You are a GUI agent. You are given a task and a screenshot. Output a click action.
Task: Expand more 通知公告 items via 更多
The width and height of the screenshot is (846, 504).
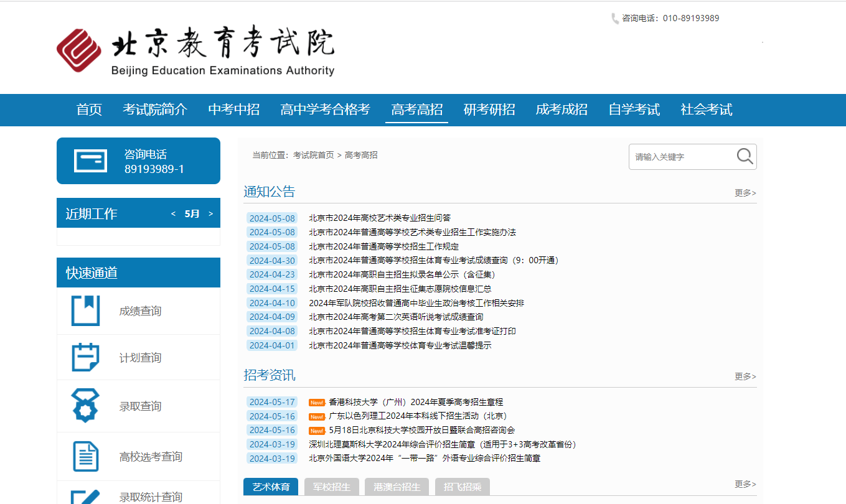click(x=745, y=193)
